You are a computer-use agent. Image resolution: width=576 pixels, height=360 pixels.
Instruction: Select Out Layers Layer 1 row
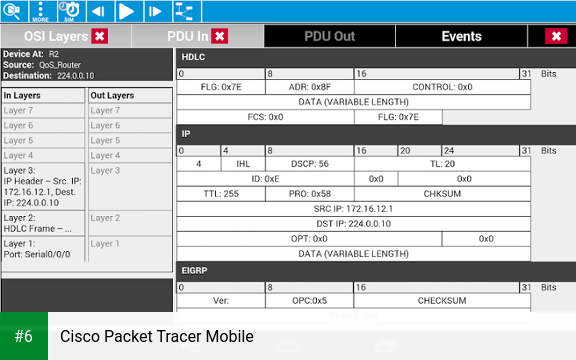(130, 249)
